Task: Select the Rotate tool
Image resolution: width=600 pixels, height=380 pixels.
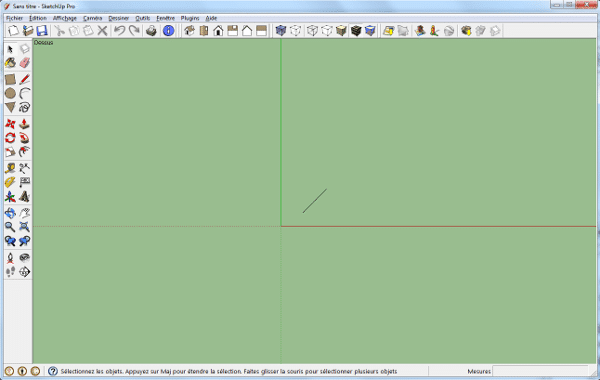Action: (x=10, y=138)
